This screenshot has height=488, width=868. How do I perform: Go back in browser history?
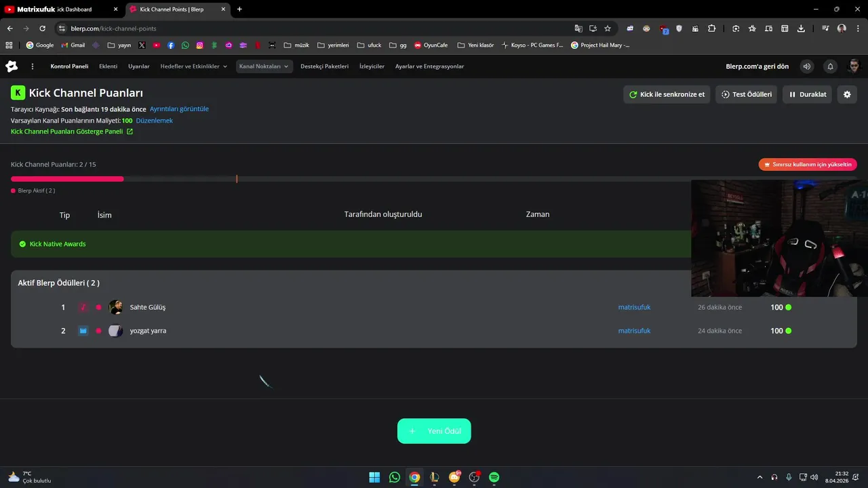[9, 28]
